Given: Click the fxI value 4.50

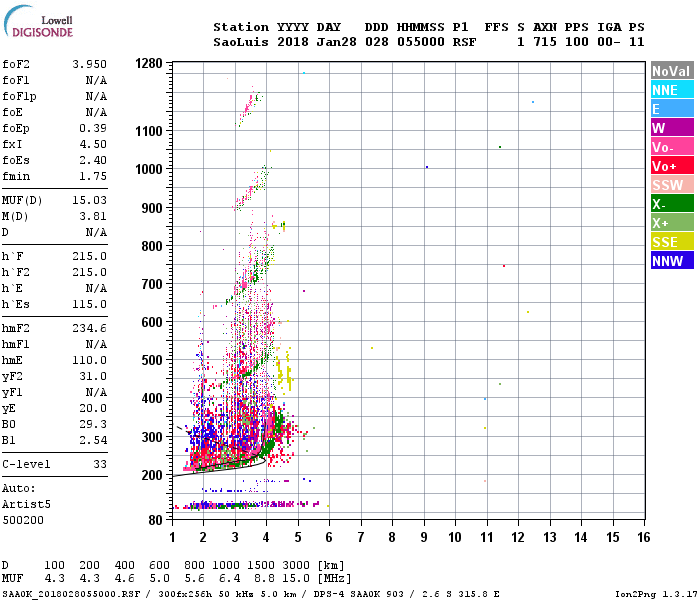Looking at the screenshot, I should click(93, 144).
